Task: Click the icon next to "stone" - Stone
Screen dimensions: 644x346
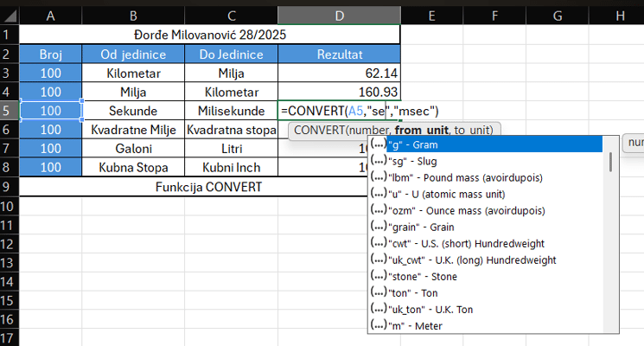Action: pos(378,277)
